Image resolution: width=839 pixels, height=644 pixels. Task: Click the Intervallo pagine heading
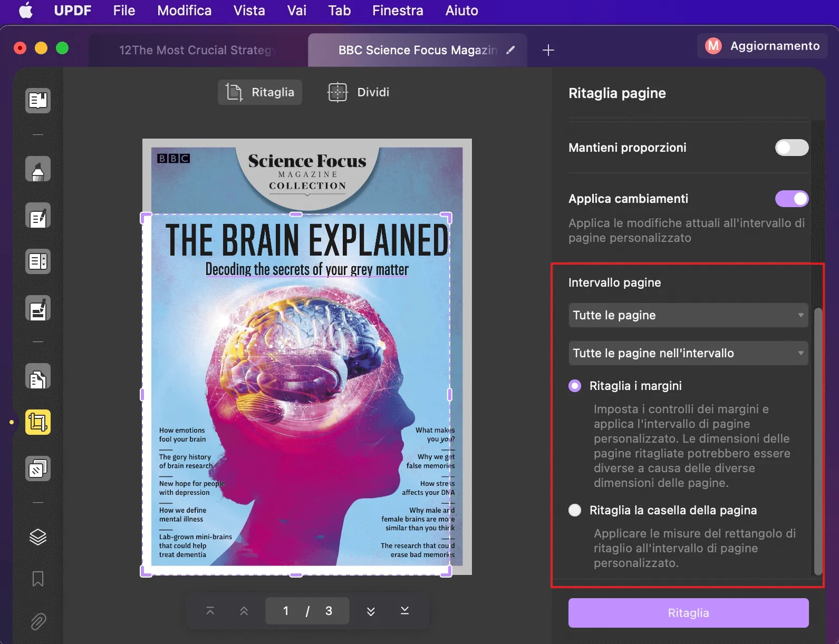614,282
